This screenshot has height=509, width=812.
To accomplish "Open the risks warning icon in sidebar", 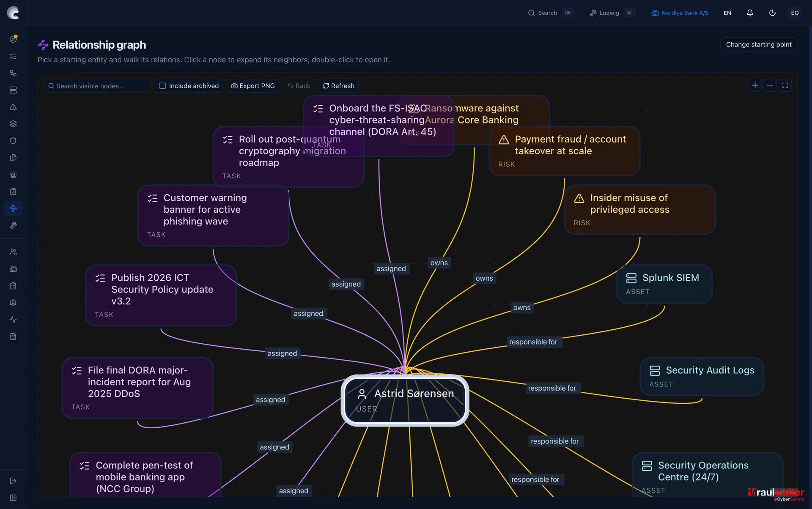I will (x=13, y=107).
